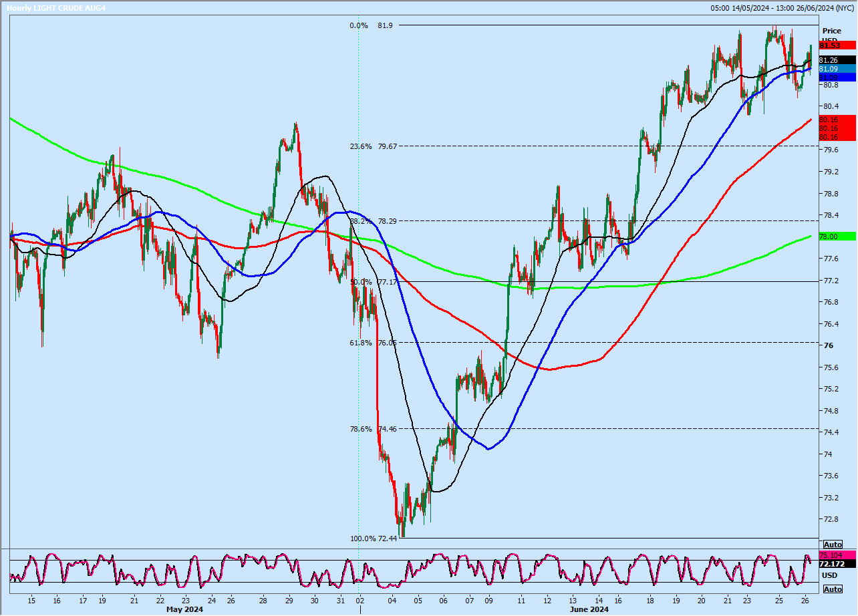Select the 50.0% 77.17 Fibonacci level line

coord(372,283)
